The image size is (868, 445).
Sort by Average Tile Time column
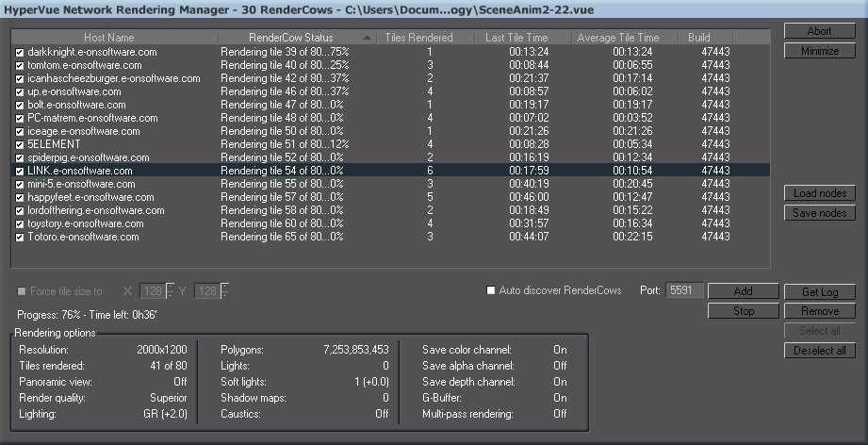tap(625, 38)
